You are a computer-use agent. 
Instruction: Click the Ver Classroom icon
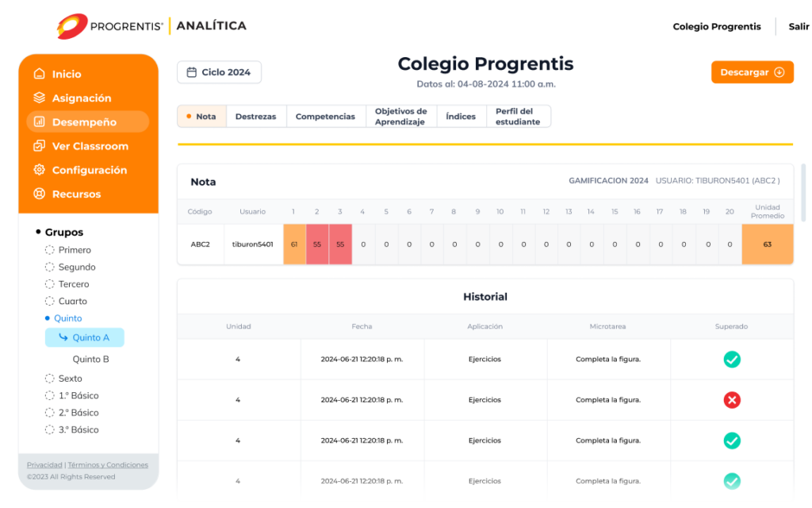pyautogui.click(x=39, y=146)
